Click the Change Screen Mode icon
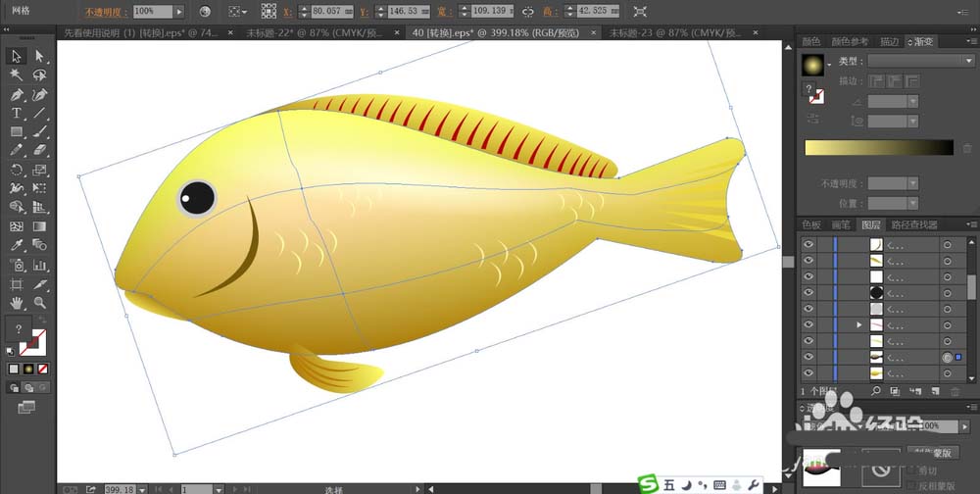This screenshot has width=980, height=494. pyautogui.click(x=26, y=408)
